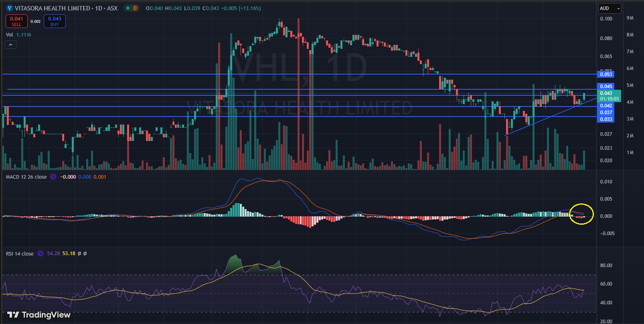Click the L0.039 low price value
This screenshot has height=324, width=644.
click(192, 8)
